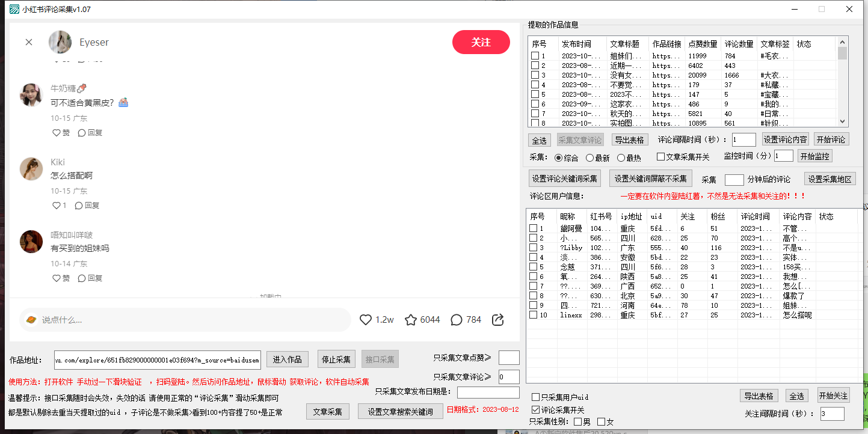Reply to the comment 有买到的姐妹吗
The image size is (868, 434).
click(x=90, y=278)
